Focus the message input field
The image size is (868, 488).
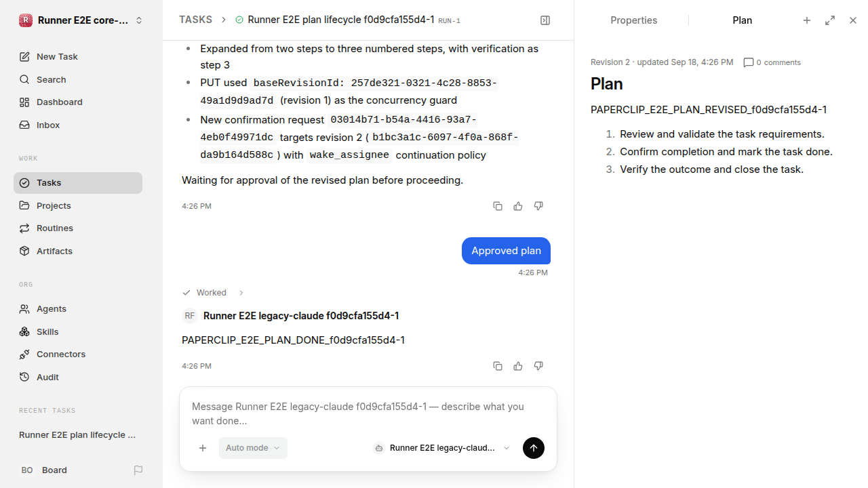pos(368,413)
